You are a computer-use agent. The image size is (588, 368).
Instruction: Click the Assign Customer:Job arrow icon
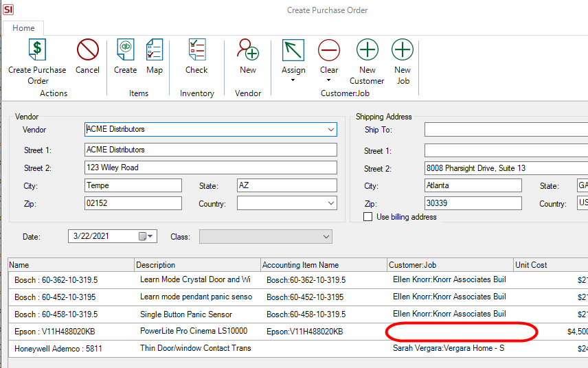(x=293, y=50)
